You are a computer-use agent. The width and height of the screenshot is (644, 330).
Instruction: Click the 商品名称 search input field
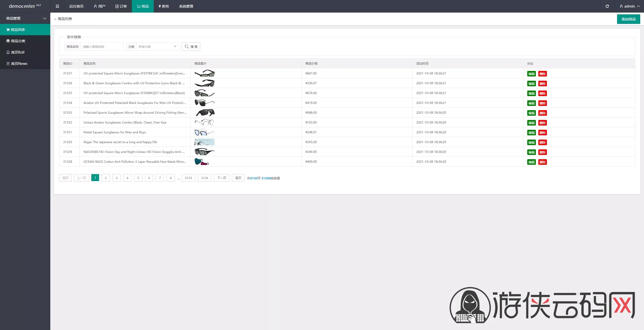pos(102,47)
